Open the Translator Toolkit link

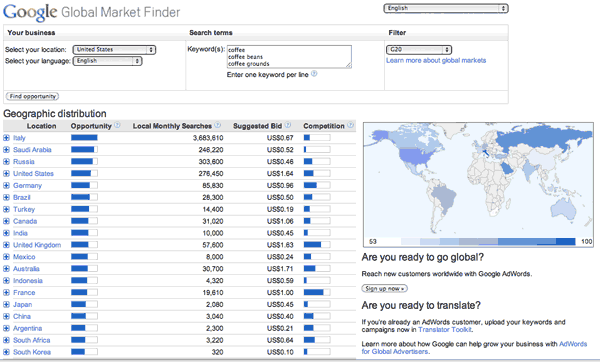tap(445, 329)
